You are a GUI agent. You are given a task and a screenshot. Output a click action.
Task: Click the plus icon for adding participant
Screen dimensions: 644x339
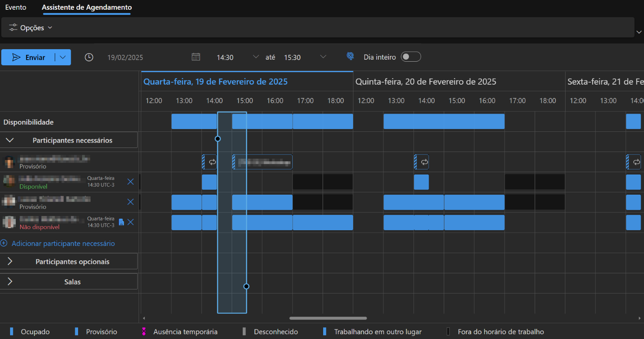(x=4, y=243)
